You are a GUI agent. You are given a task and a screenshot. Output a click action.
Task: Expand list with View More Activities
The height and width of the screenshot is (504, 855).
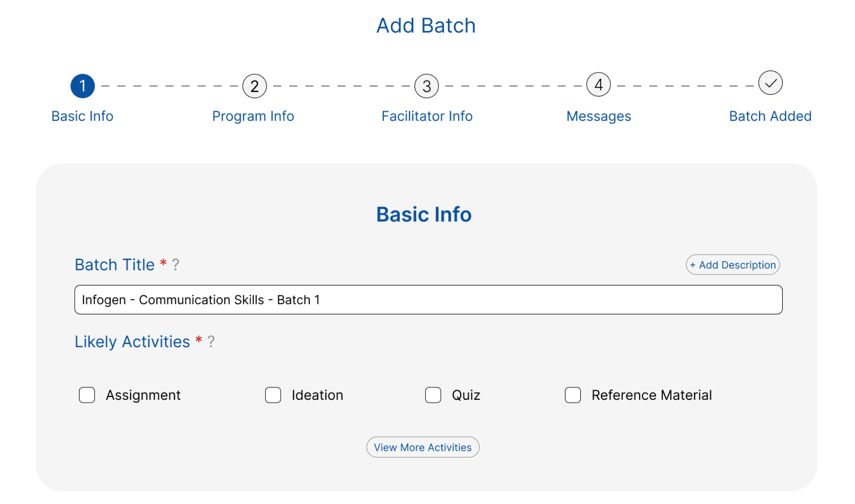point(423,447)
